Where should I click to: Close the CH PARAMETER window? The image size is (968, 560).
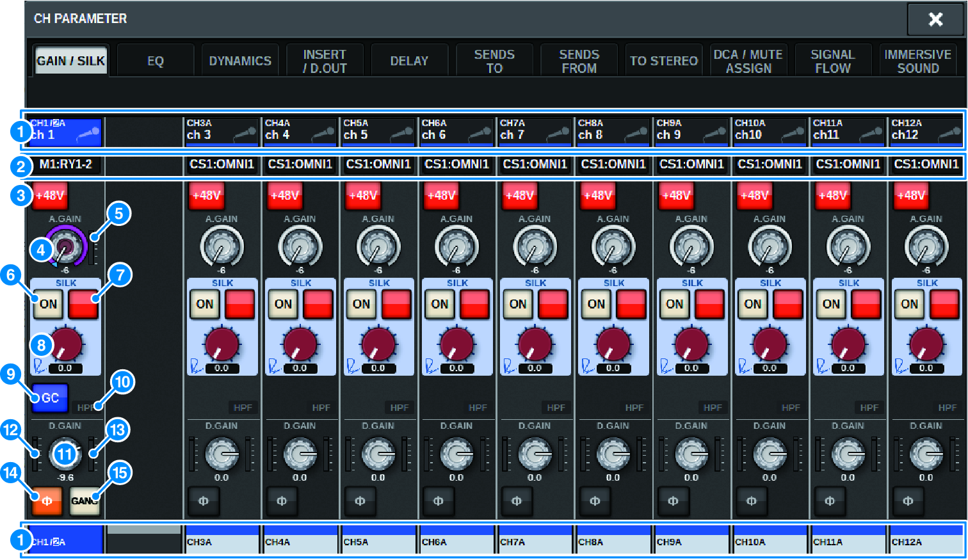click(935, 19)
